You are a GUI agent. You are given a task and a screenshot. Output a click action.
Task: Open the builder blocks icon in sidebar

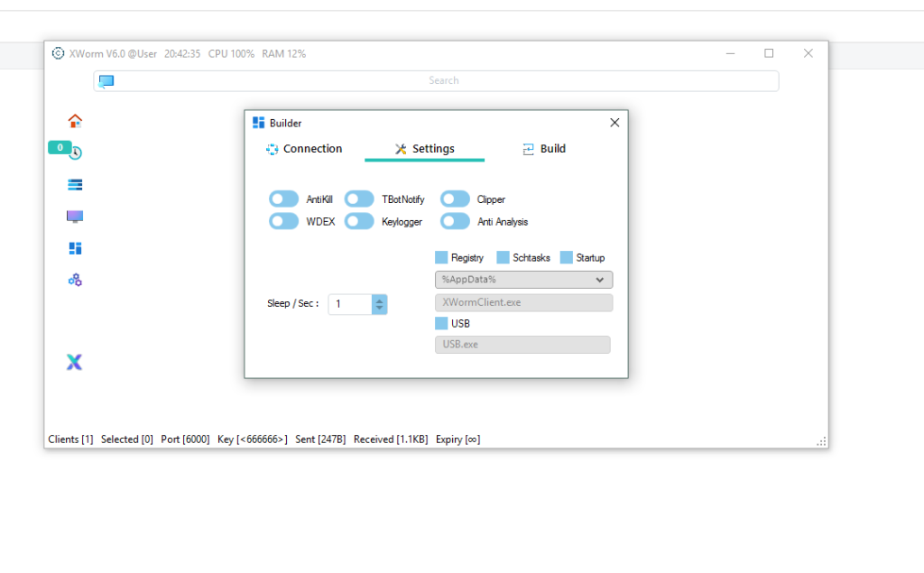tap(75, 248)
